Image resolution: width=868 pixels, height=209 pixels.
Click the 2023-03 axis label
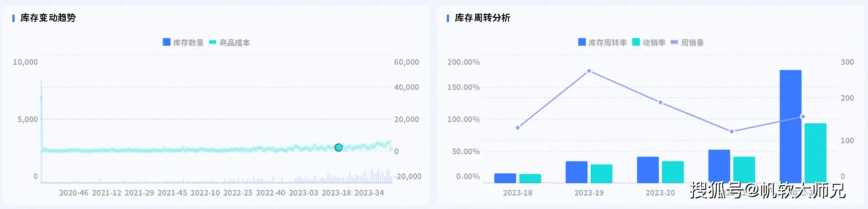pos(303,193)
